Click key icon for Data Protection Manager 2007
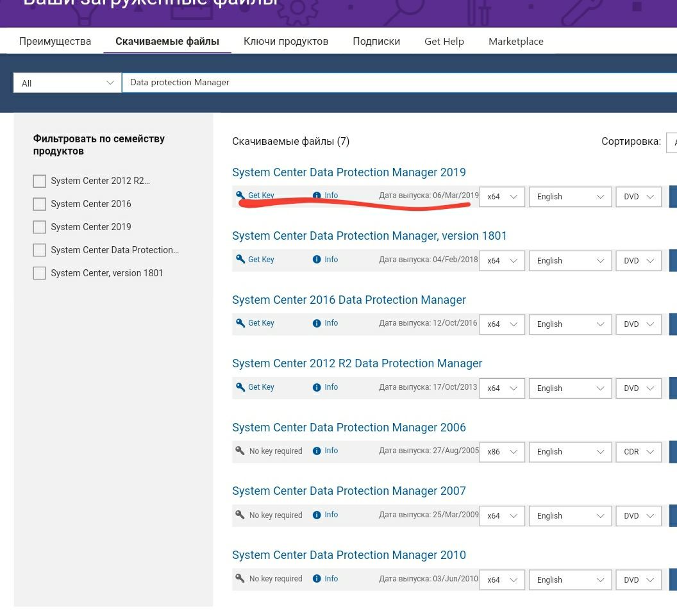The width and height of the screenshot is (677, 616). click(240, 515)
